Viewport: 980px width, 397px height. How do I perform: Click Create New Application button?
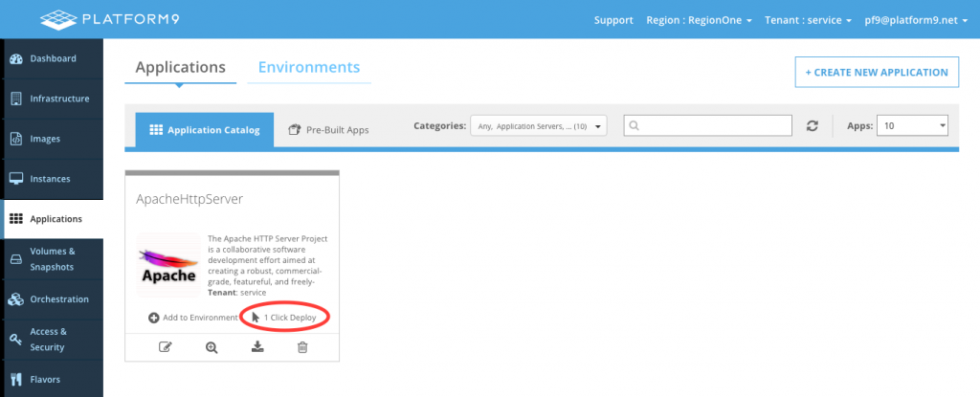click(x=877, y=72)
